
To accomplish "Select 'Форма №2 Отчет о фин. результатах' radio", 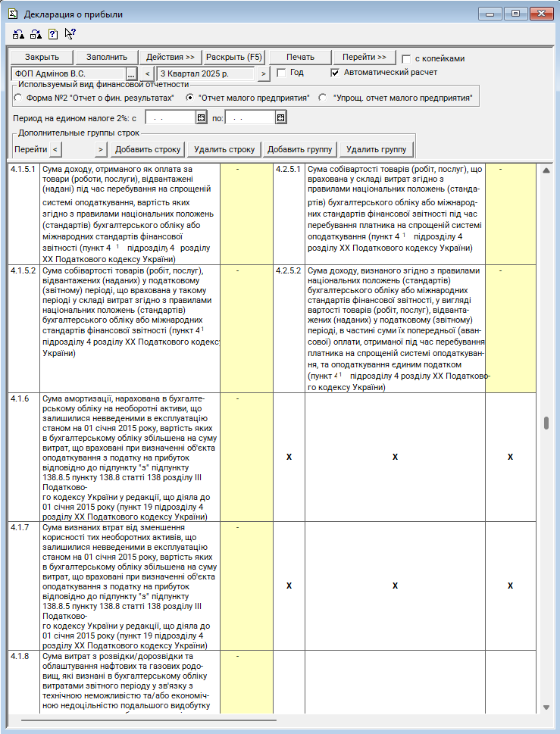I will 19,98.
